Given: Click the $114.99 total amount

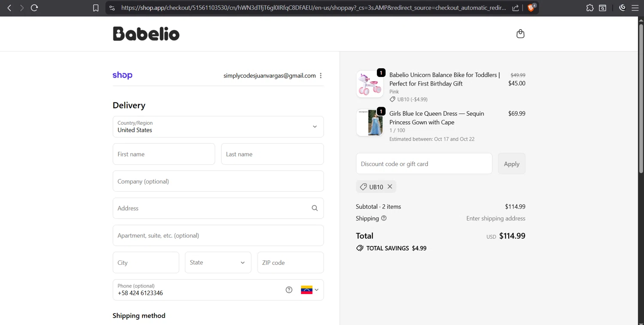Looking at the screenshot, I should (x=512, y=236).
